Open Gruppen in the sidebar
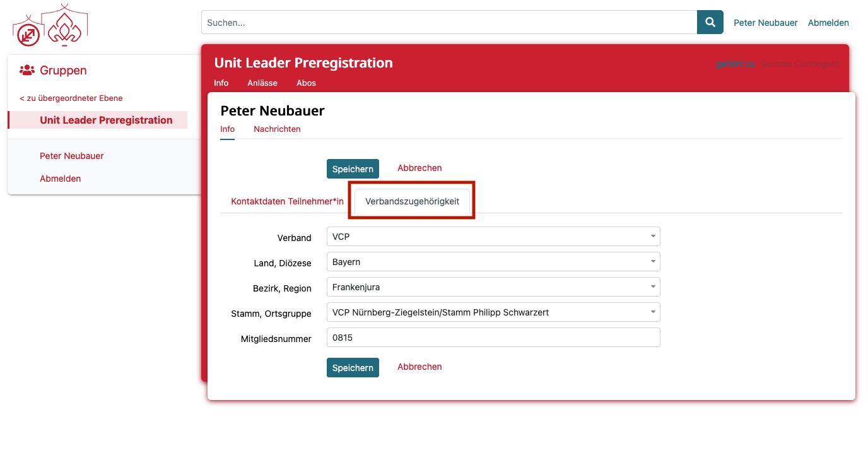Image resolution: width=868 pixels, height=460 pixels. tap(63, 70)
